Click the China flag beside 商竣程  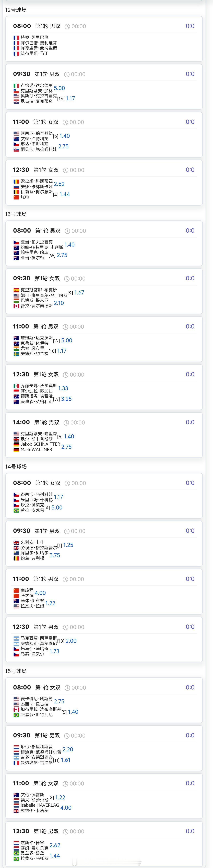click(x=16, y=590)
